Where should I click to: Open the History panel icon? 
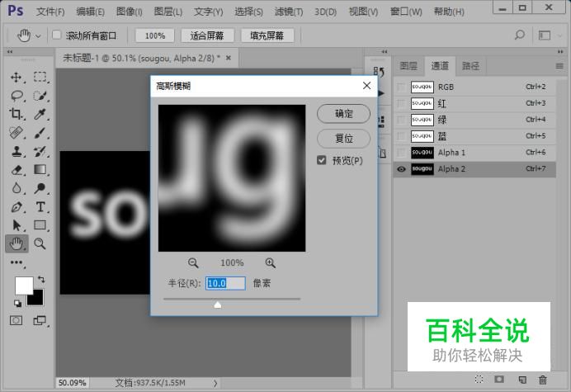point(379,72)
